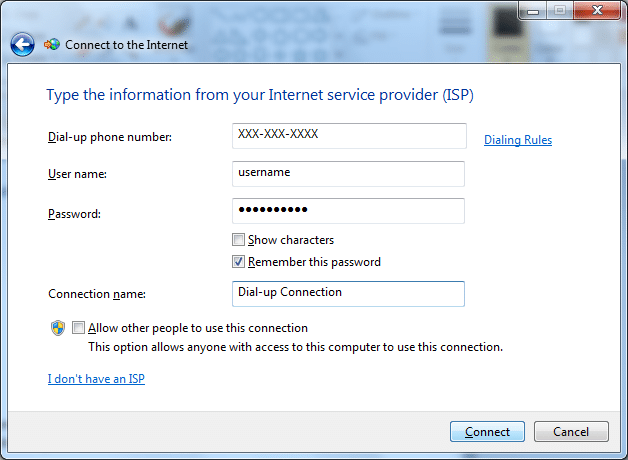Click the Connect to the Internet globe icon
Viewport: 628px width, 460px height.
52,44
